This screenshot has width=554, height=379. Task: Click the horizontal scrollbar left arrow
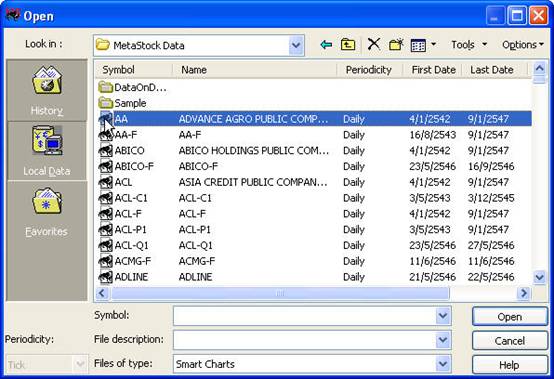(102, 293)
